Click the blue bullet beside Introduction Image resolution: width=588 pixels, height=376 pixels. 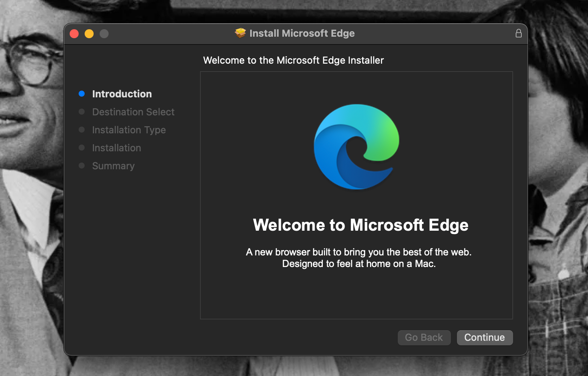point(82,94)
